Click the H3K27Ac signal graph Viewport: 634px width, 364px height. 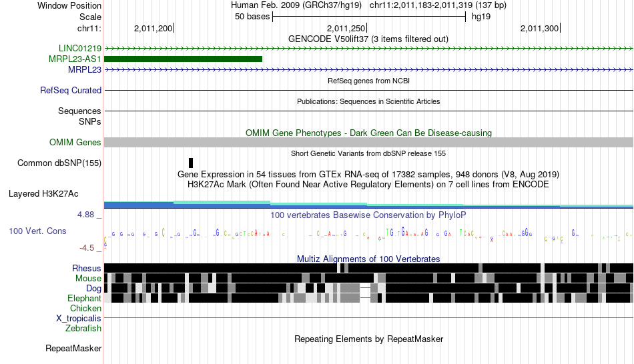(369, 205)
